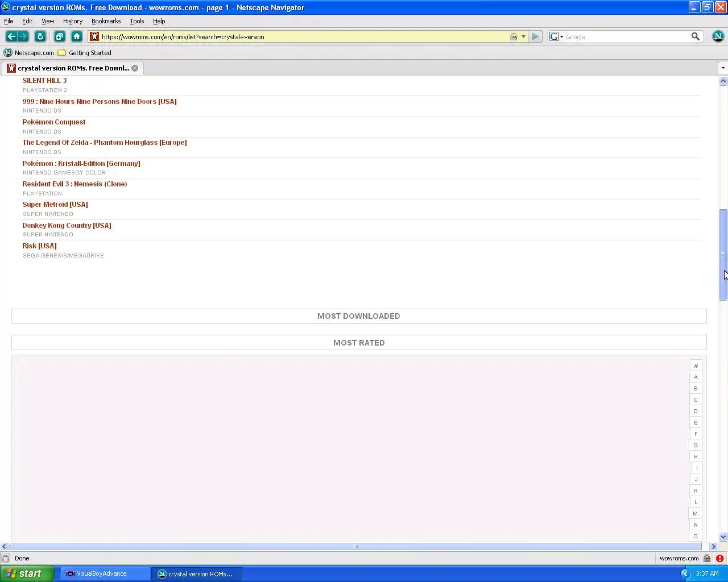Open Legend Of Zelda Phantom Hourglass link

point(105,143)
